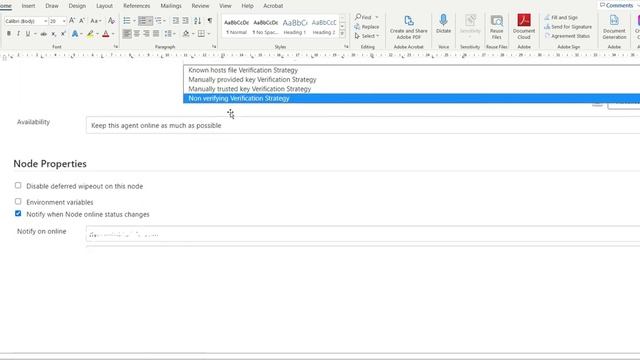640x360 pixels.
Task: Open the Draw tab
Action: point(52,6)
